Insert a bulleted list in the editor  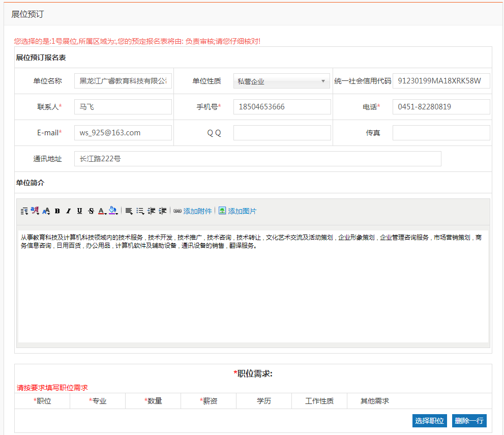coord(140,211)
